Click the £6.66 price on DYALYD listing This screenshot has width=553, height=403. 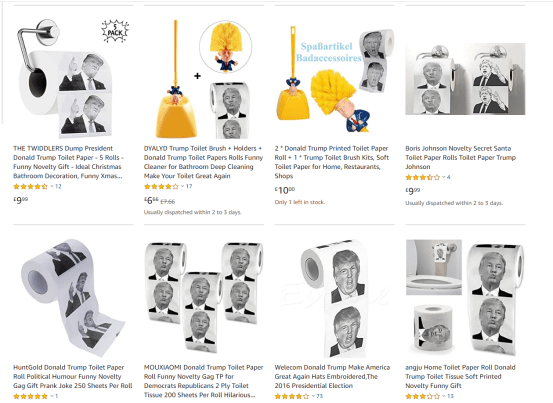point(151,201)
